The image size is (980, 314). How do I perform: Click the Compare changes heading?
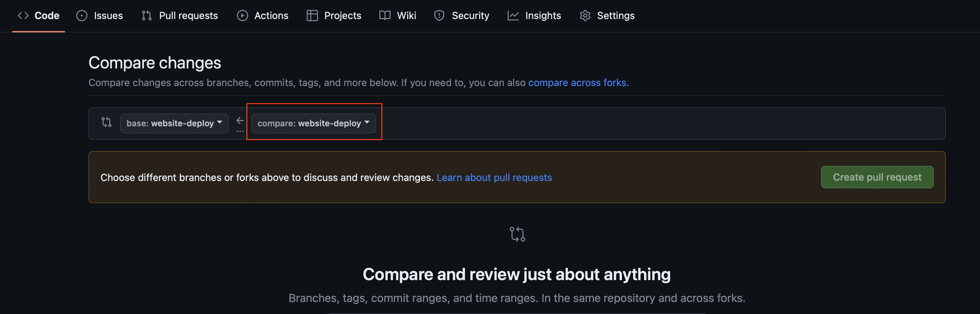pyautogui.click(x=154, y=63)
